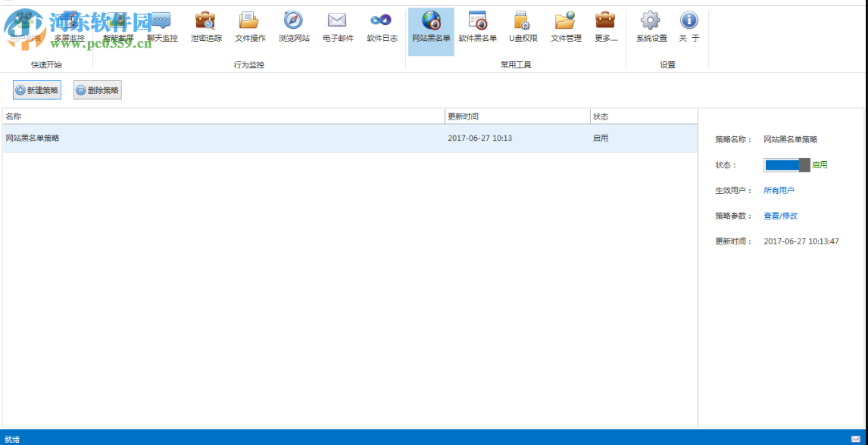868x445 pixels.
Task: Click the 删除策略 delete policy button
Action: [x=97, y=90]
